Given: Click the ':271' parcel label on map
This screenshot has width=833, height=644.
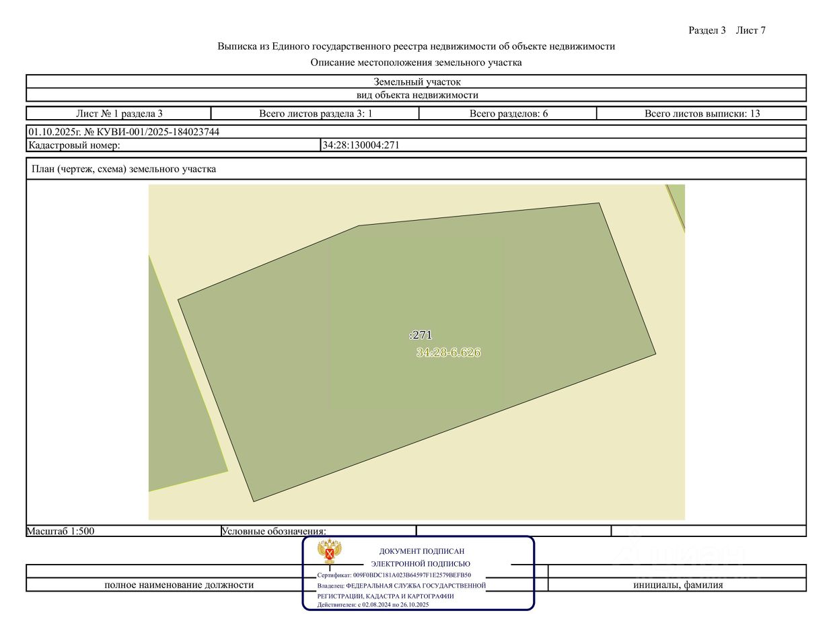Looking at the screenshot, I should coord(421,335).
